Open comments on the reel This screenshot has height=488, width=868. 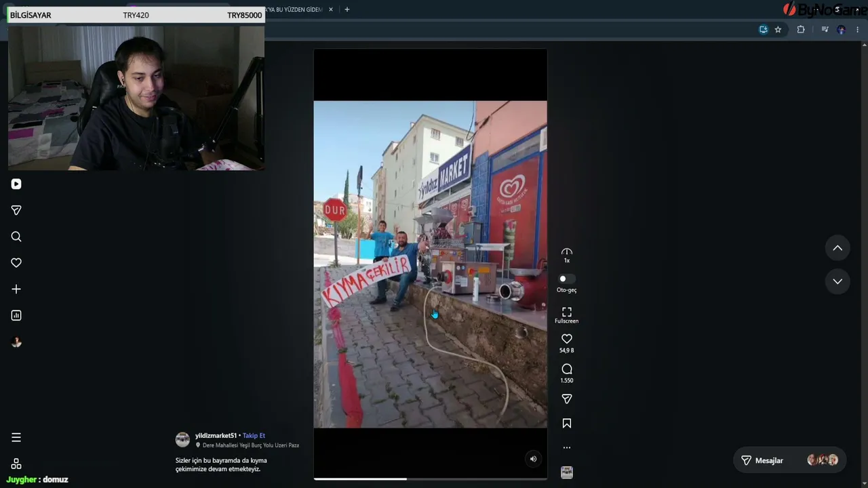(x=567, y=369)
